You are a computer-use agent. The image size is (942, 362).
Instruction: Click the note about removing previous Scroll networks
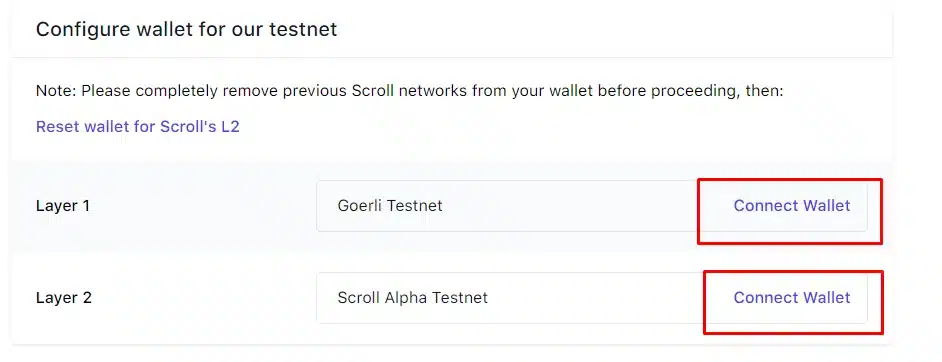(410, 91)
